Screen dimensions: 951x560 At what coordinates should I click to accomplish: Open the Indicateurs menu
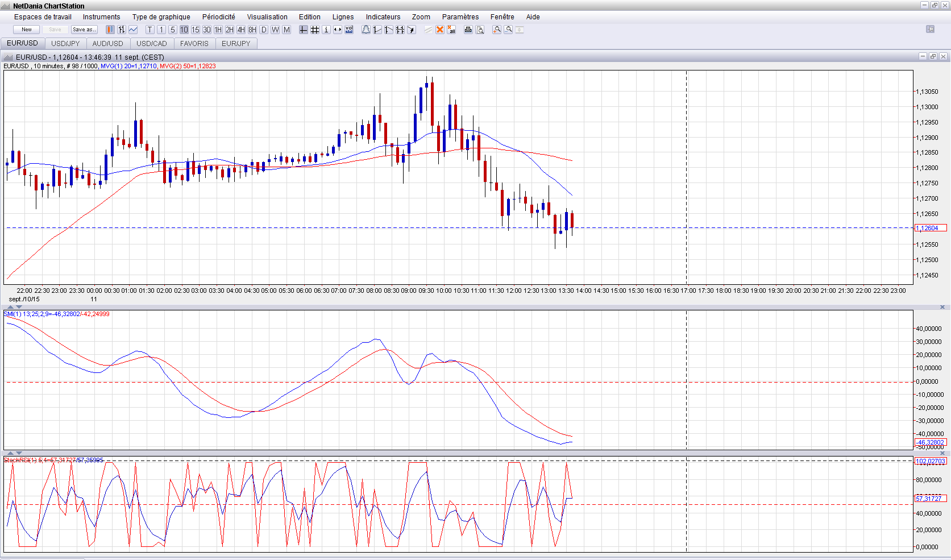[383, 17]
